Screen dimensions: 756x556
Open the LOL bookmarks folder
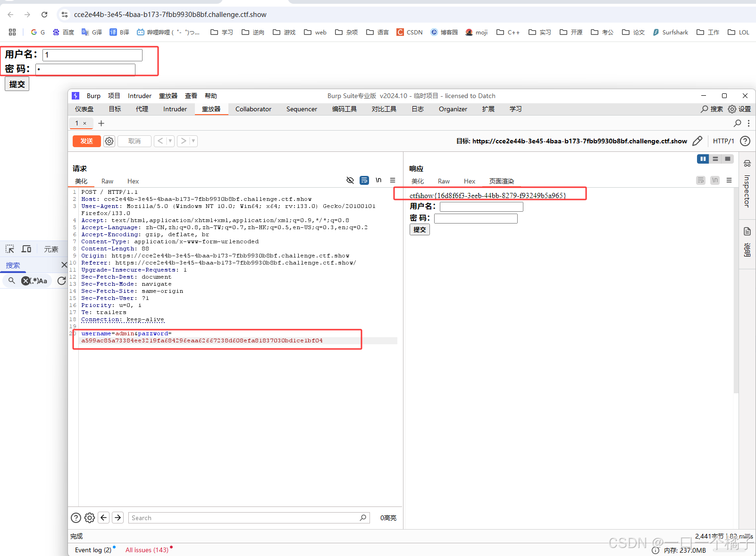pyautogui.click(x=739, y=32)
